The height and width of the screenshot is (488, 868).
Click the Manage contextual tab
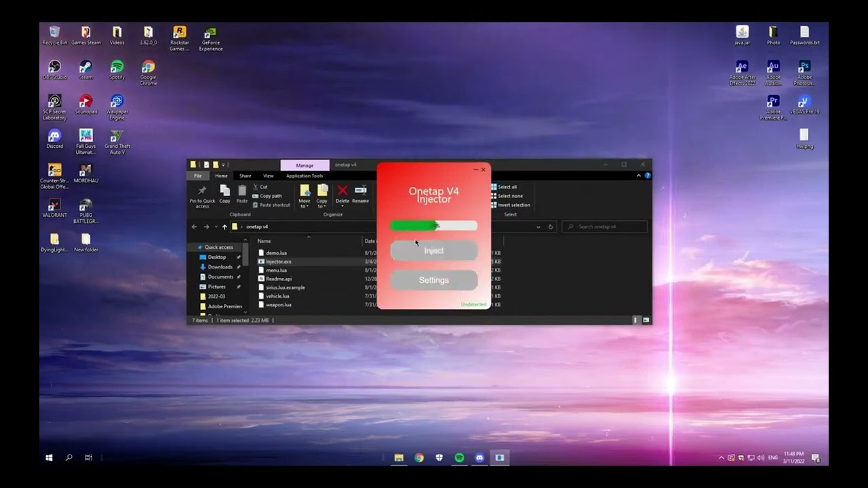(304, 165)
